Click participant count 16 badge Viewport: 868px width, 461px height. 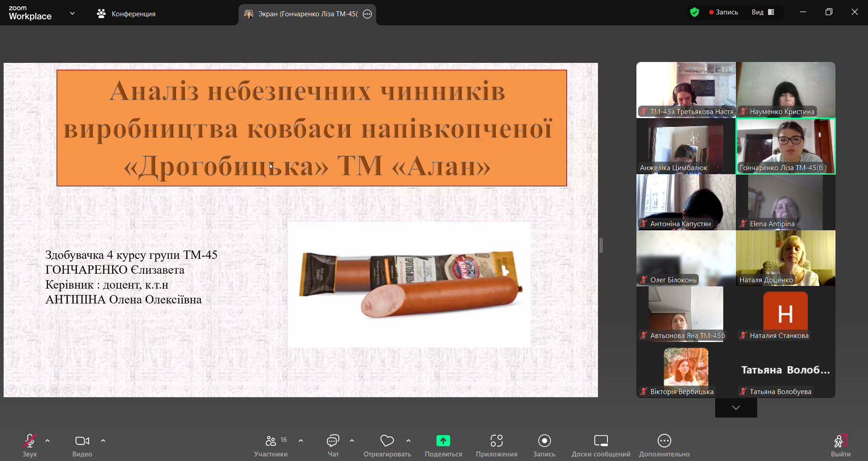(284, 440)
